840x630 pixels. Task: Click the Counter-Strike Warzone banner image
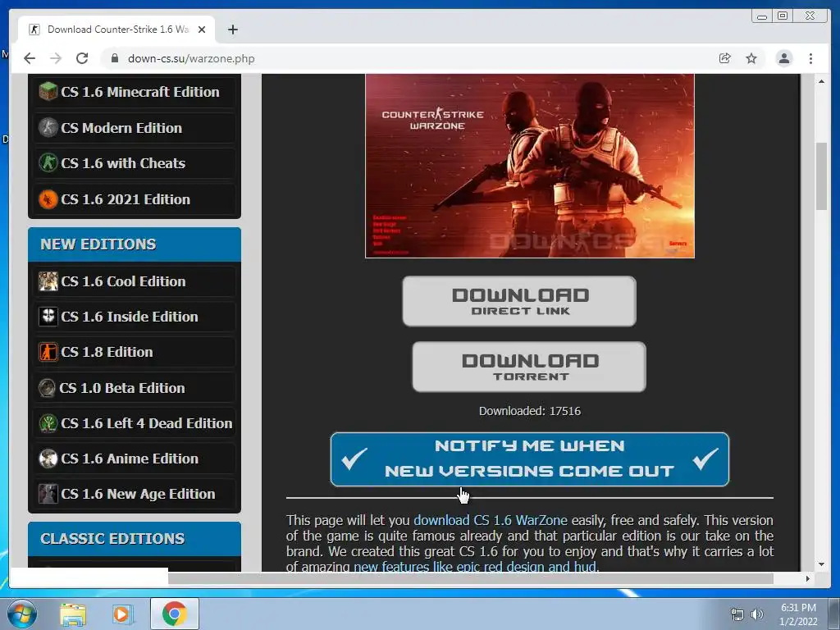pos(530,166)
